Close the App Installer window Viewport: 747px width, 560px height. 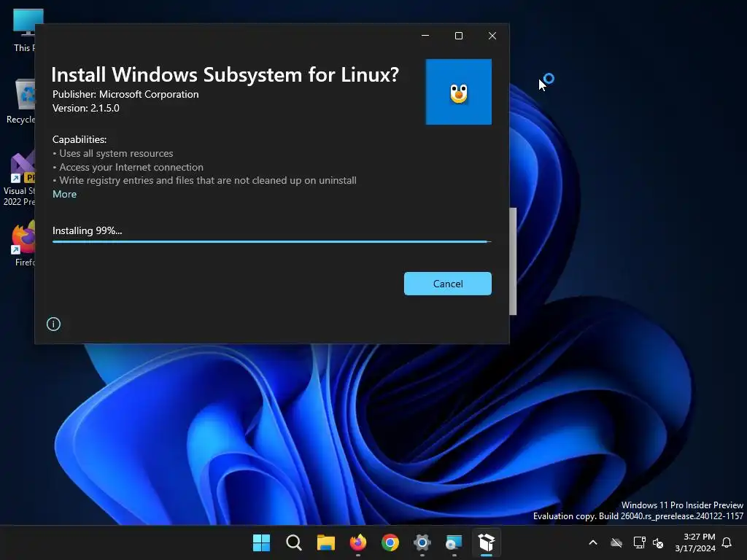pyautogui.click(x=492, y=36)
